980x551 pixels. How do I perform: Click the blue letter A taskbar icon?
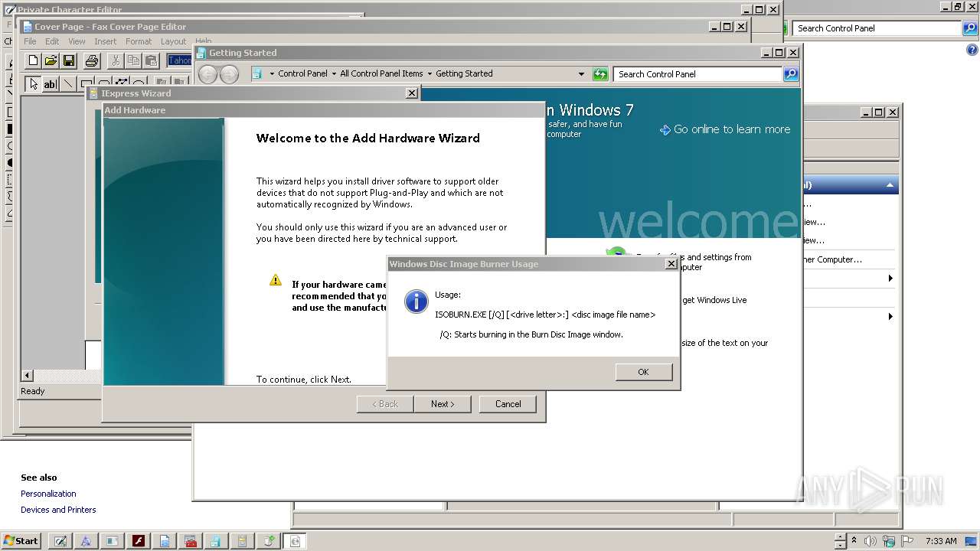(x=85, y=541)
